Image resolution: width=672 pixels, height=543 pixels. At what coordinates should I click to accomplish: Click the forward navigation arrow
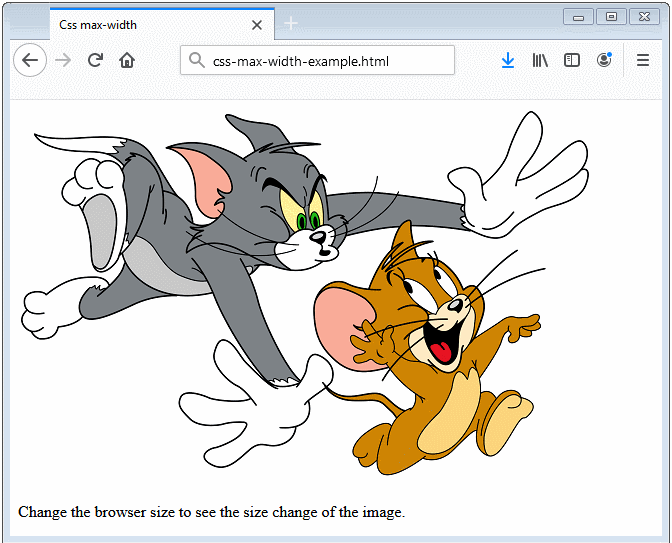pyautogui.click(x=63, y=60)
